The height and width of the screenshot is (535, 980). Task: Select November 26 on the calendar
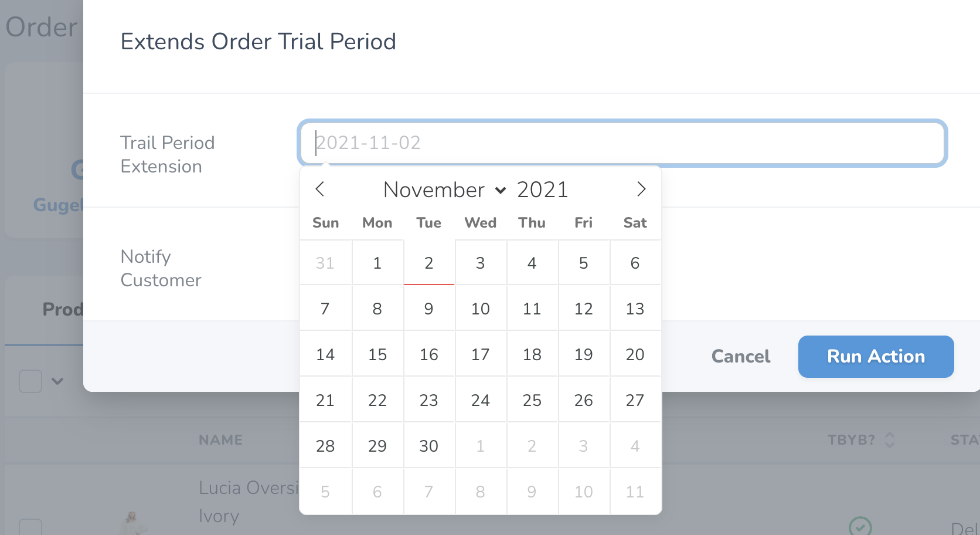584,400
